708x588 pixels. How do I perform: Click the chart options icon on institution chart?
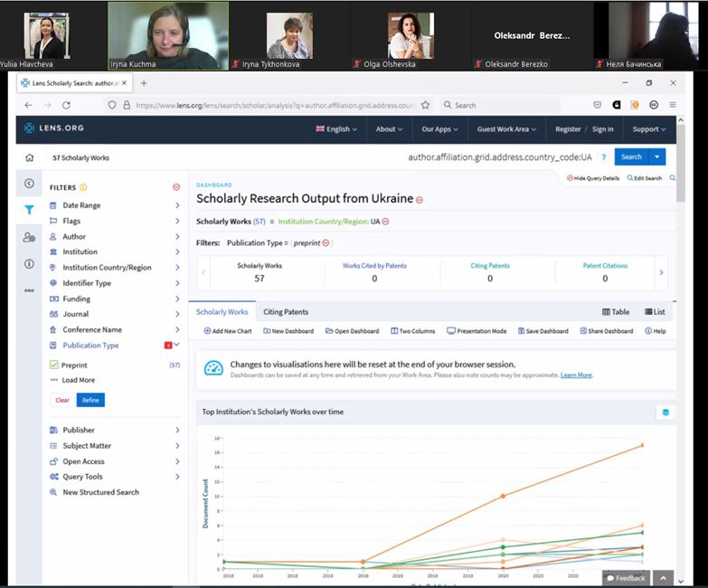click(666, 413)
